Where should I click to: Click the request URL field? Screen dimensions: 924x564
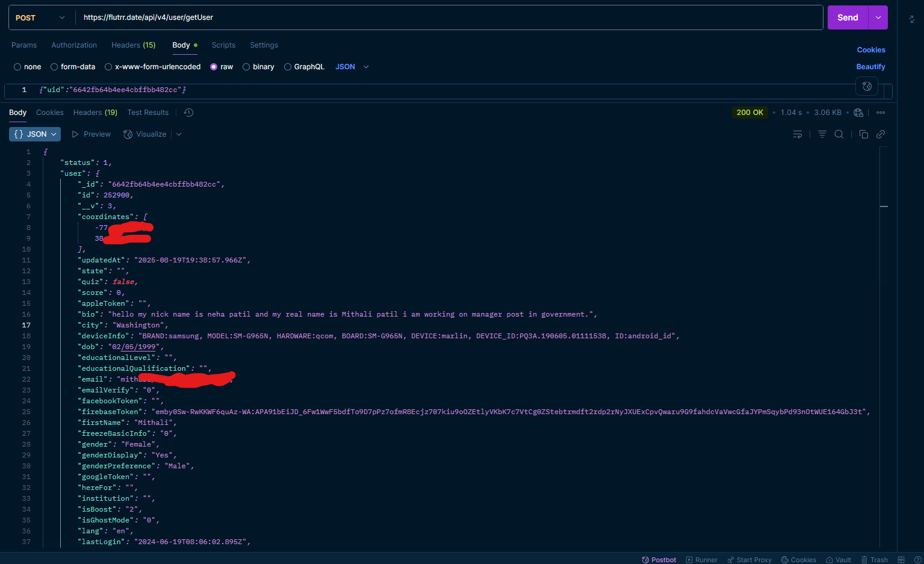point(449,17)
